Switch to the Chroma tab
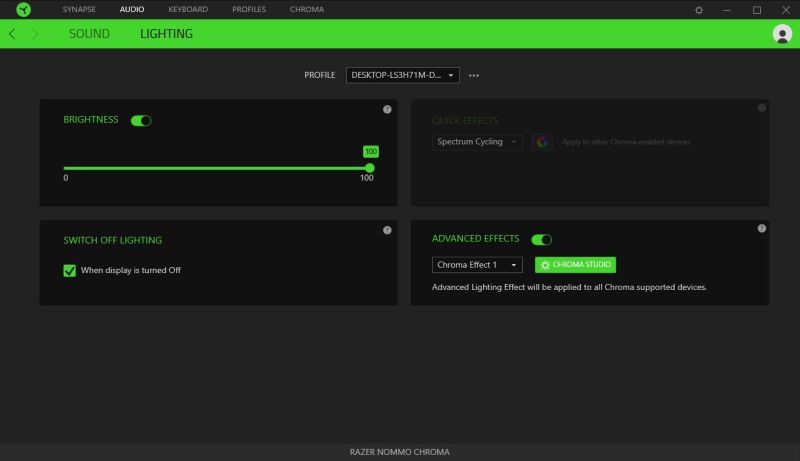Screen dimensions: 800x461 [307, 9]
